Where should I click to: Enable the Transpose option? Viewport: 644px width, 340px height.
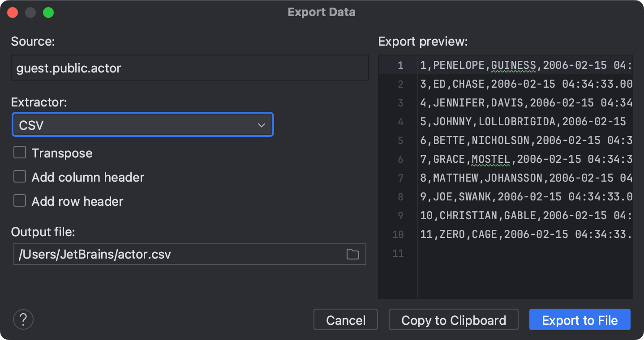pyautogui.click(x=19, y=152)
